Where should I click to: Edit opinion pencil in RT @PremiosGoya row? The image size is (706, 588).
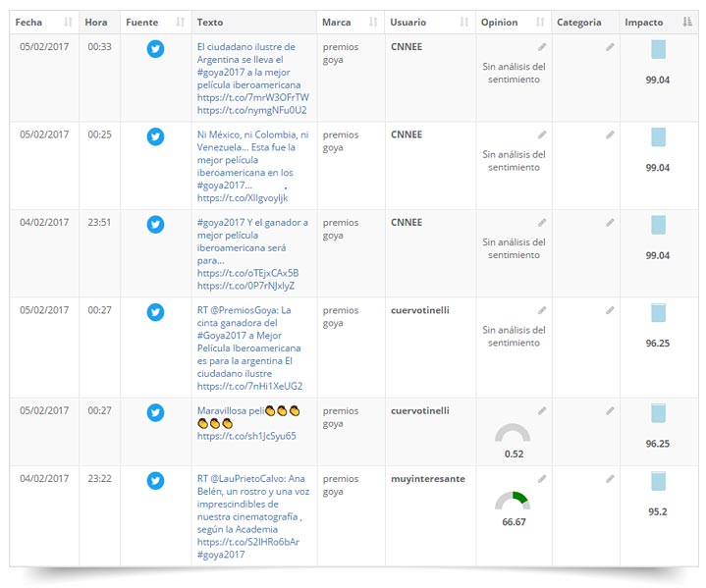point(542,310)
